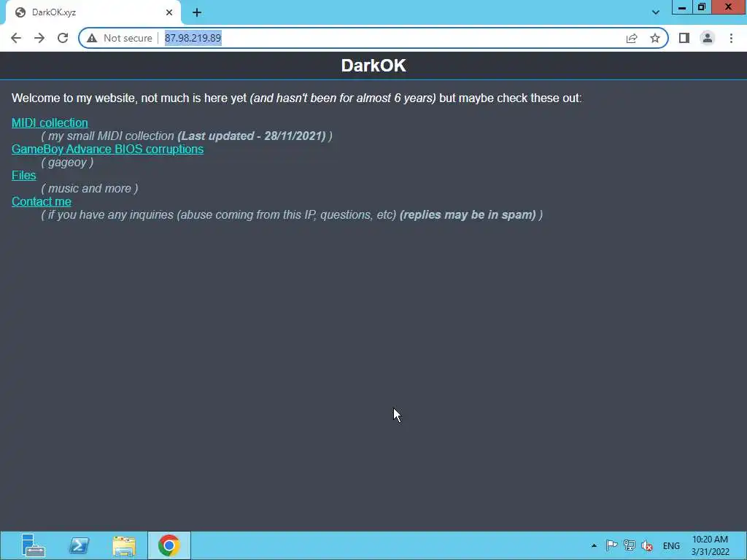Open the network status tray icon
Screen dimensions: 747x560
(x=630, y=545)
